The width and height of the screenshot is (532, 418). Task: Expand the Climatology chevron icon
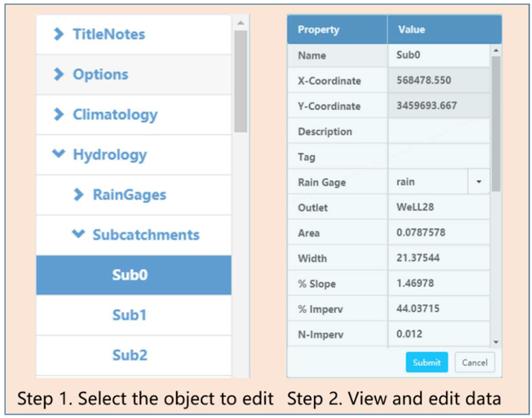click(x=59, y=114)
